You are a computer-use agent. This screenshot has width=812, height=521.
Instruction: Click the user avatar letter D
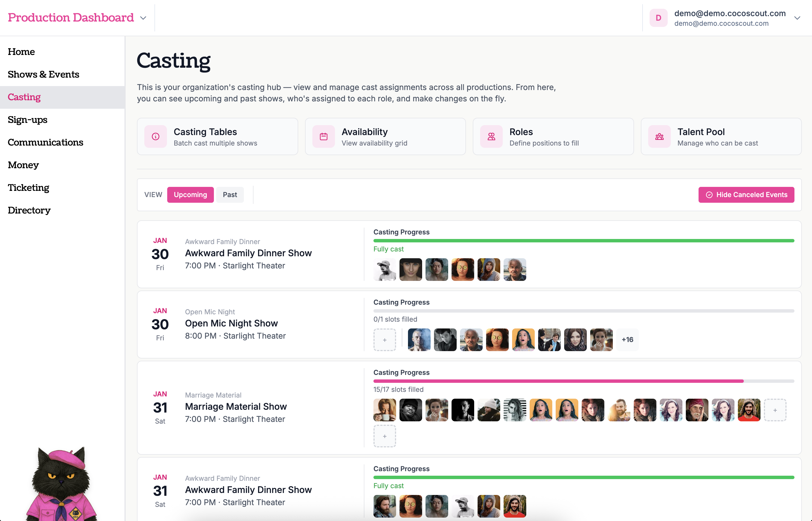click(658, 18)
